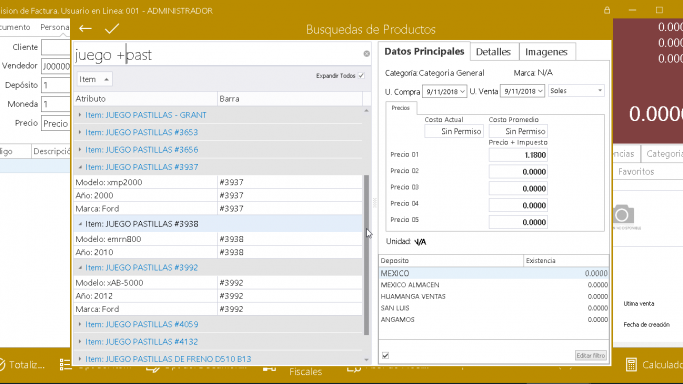Expand item JUEGO PASTILLAS - GRANT
This screenshot has width=683, height=384.
tap(80, 115)
